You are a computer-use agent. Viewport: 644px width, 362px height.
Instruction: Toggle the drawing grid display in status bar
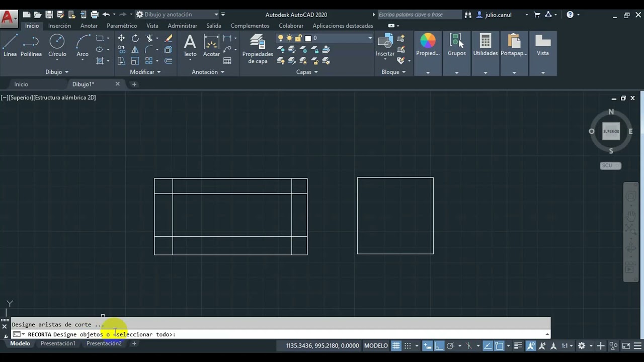coord(396,345)
